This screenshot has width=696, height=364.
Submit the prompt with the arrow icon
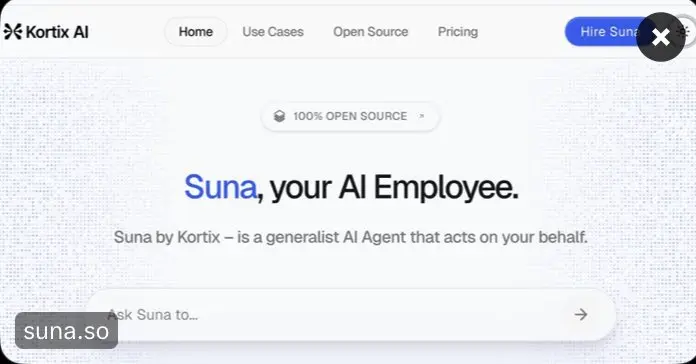point(581,315)
